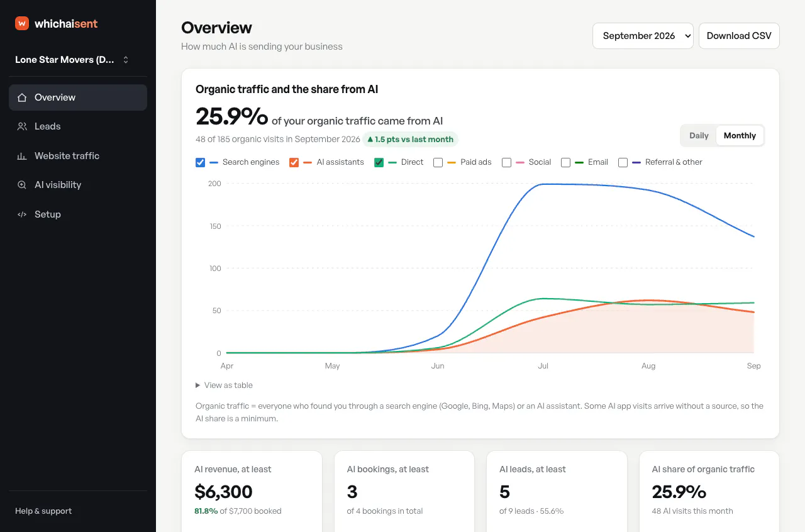Enable the Email series checkbox
The image size is (805, 532).
coord(565,162)
